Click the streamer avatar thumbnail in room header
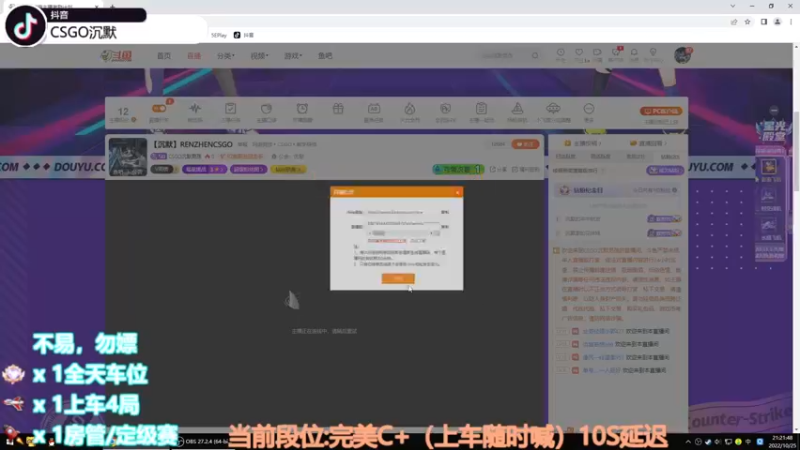Image resolution: width=800 pixels, height=450 pixels. (x=128, y=157)
